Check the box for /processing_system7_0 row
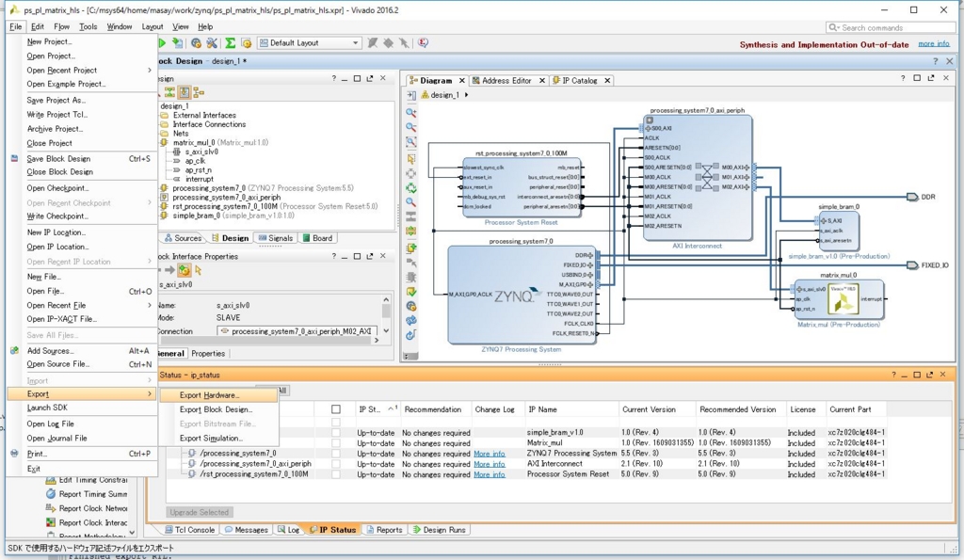 (x=335, y=454)
